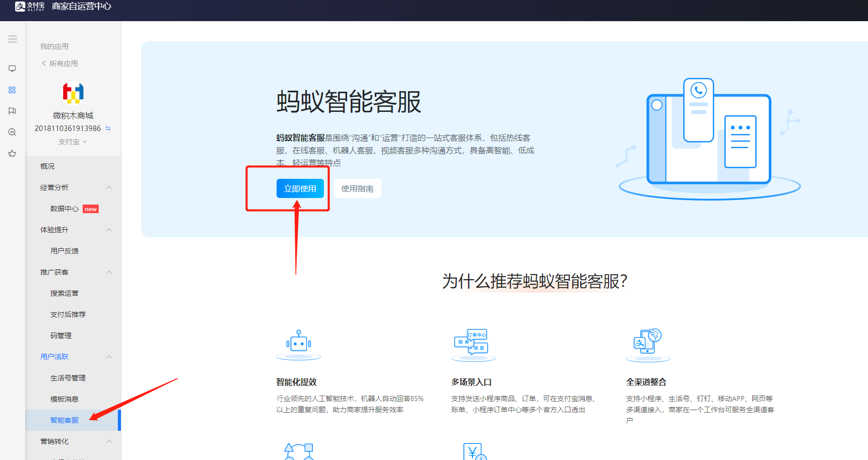The image size is (868, 460).
Task: Collapse the 用户活跃 section chevron
Action: click(109, 357)
